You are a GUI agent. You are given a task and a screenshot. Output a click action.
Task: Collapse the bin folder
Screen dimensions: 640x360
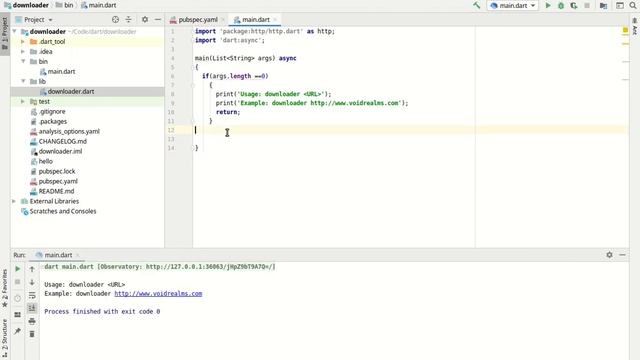23,61
